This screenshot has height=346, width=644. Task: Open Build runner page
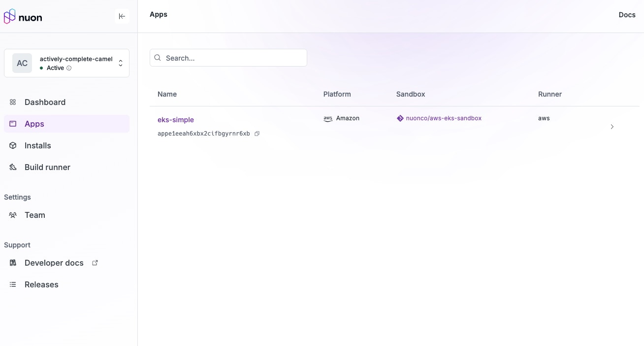[x=66, y=167]
